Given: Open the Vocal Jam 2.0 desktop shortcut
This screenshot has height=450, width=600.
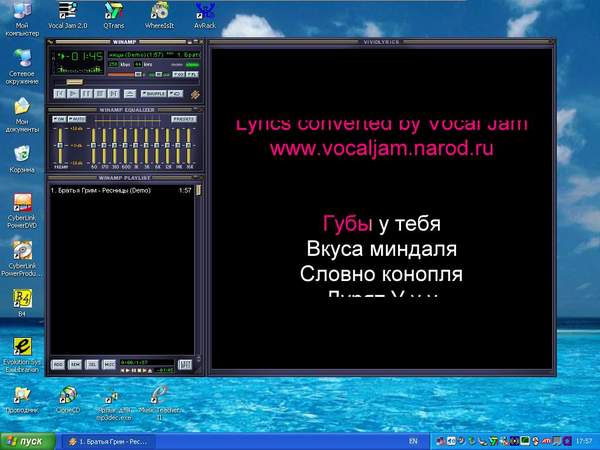Looking at the screenshot, I should (x=68, y=15).
